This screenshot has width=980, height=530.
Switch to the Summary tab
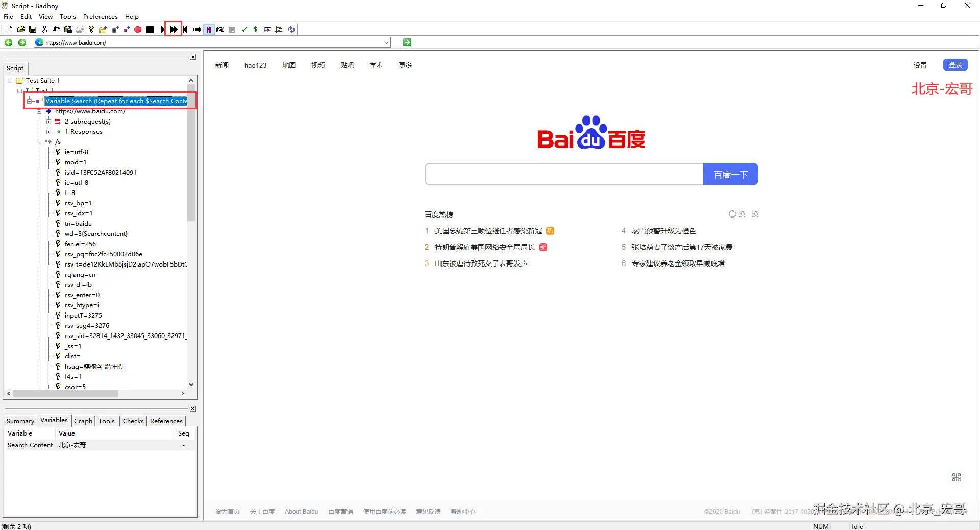20,421
